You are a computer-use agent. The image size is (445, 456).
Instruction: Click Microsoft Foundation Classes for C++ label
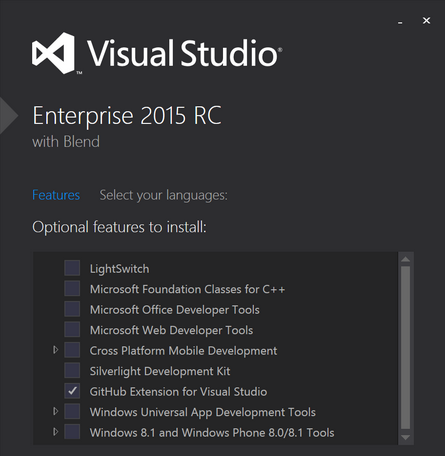click(x=187, y=289)
